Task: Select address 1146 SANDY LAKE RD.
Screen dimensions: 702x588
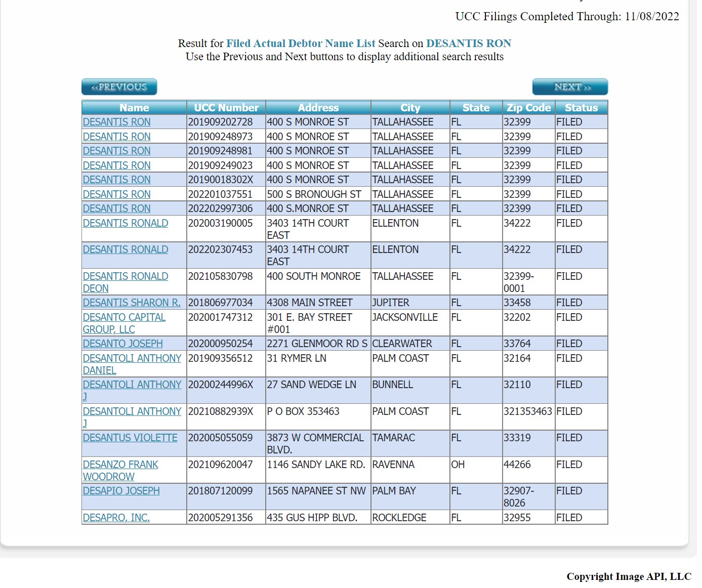Action: 318,470
